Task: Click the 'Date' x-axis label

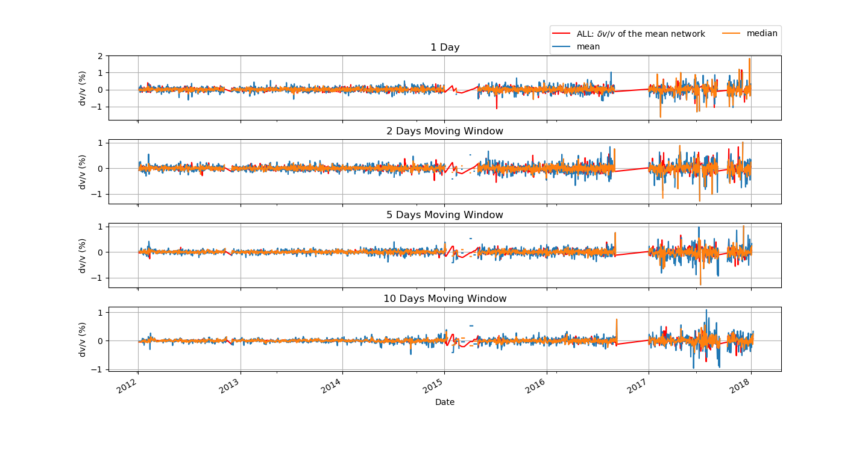Action: (445, 402)
